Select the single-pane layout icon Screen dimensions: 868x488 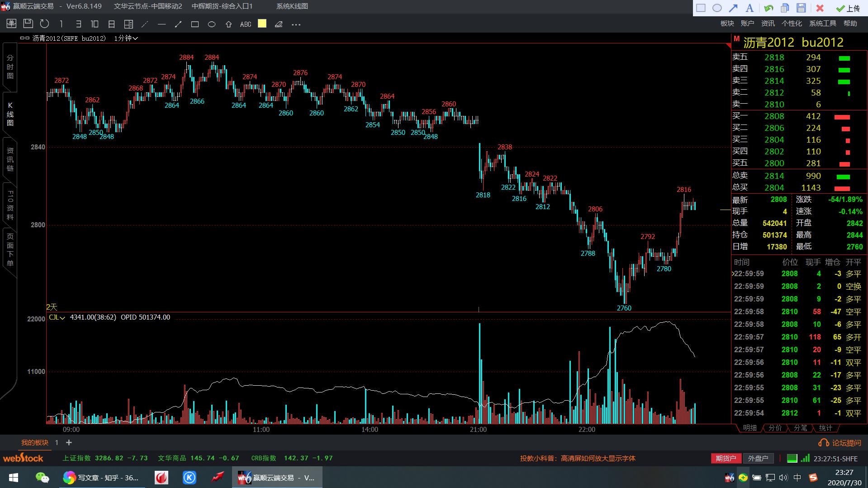tap(61, 24)
